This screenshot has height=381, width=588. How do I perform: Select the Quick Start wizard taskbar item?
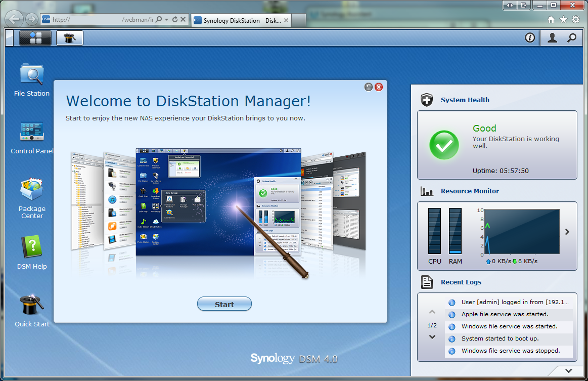tap(70, 38)
